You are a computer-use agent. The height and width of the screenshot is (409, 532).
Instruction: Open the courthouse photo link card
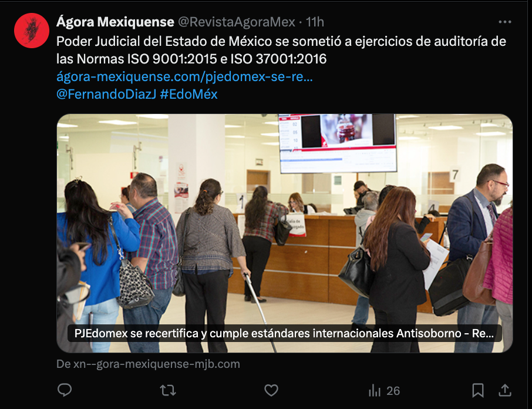(x=285, y=233)
